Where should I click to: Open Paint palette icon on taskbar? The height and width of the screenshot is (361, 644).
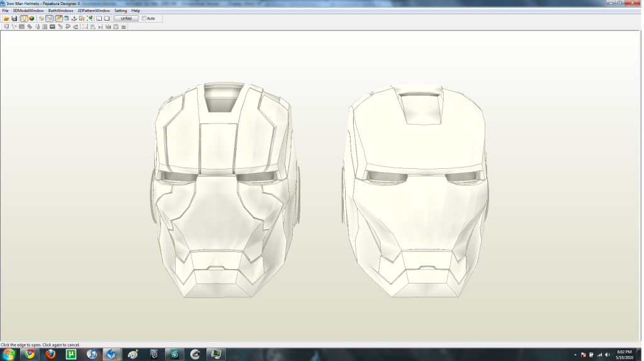coord(133,354)
